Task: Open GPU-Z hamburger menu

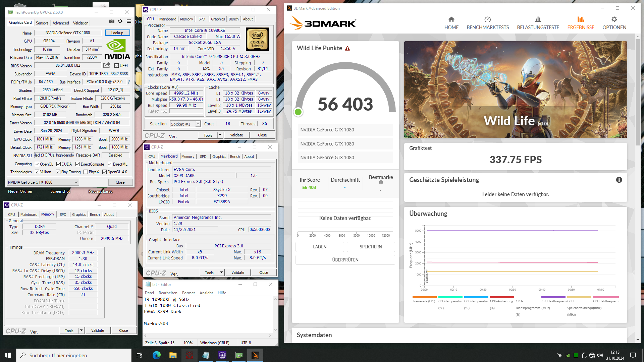Action: pyautogui.click(x=129, y=21)
